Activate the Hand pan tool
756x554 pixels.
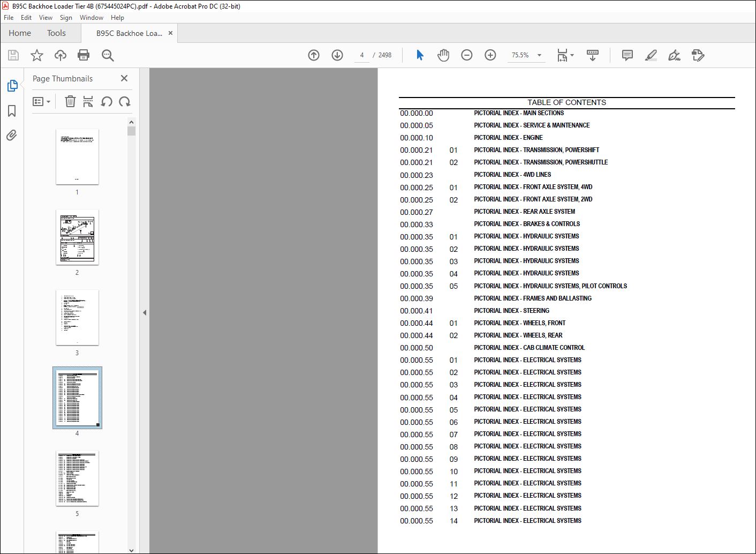443,55
